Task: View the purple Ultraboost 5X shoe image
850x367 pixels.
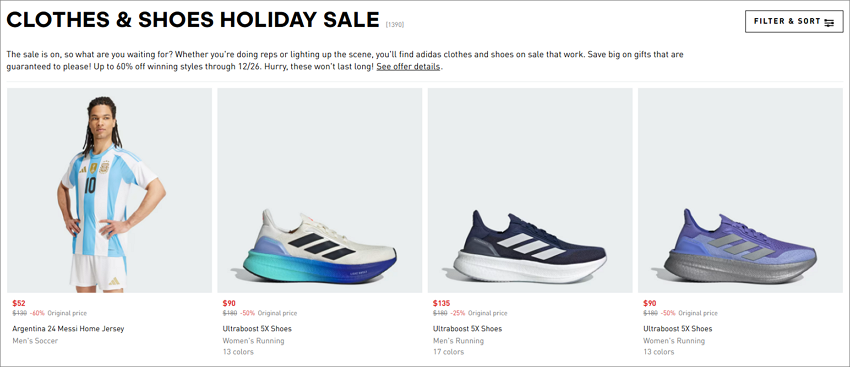Action: point(740,190)
